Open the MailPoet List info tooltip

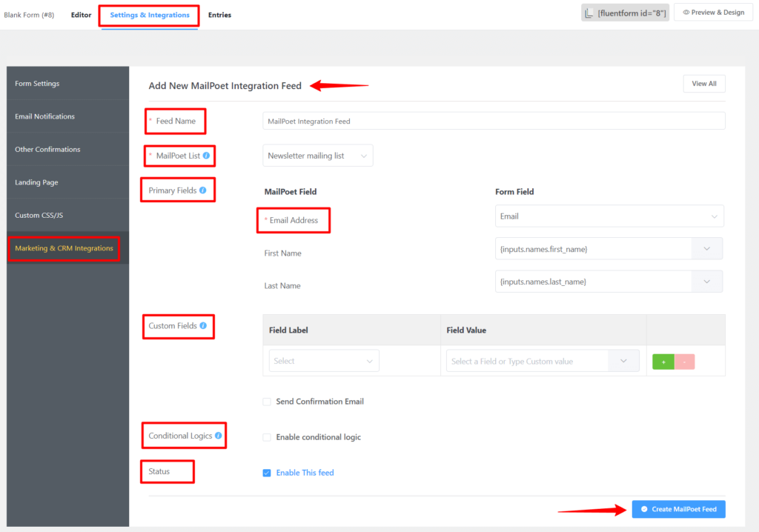point(205,156)
